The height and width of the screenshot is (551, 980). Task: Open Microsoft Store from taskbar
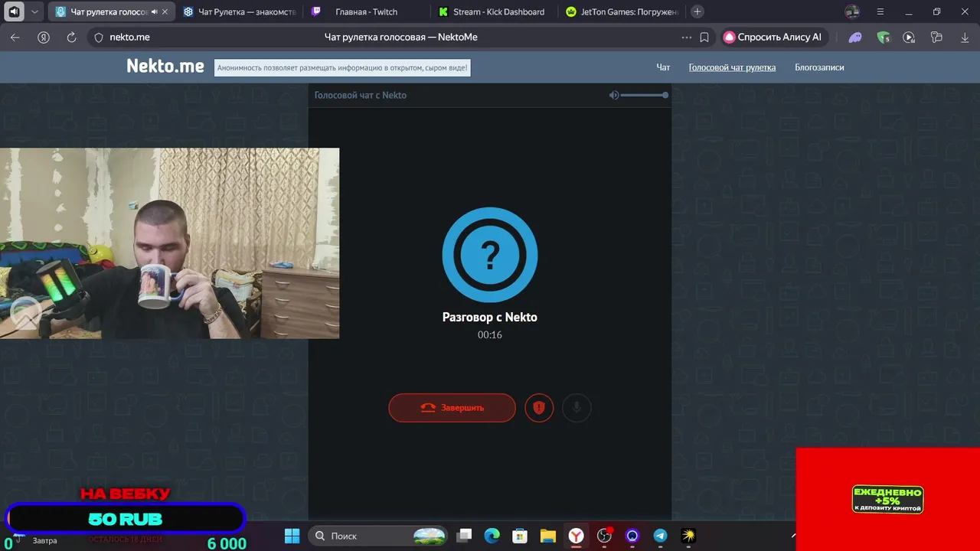click(x=520, y=536)
